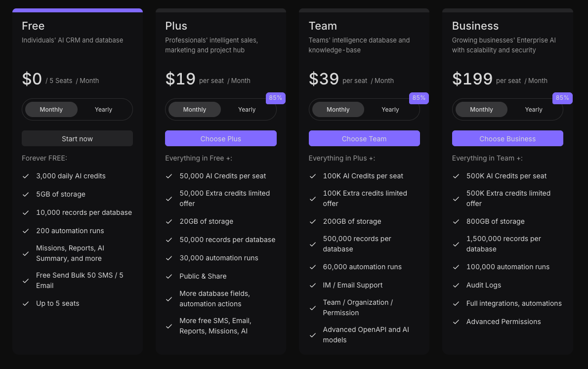Click checkmark next to Public & Share
This screenshot has width=588, height=369.
coord(169,276)
